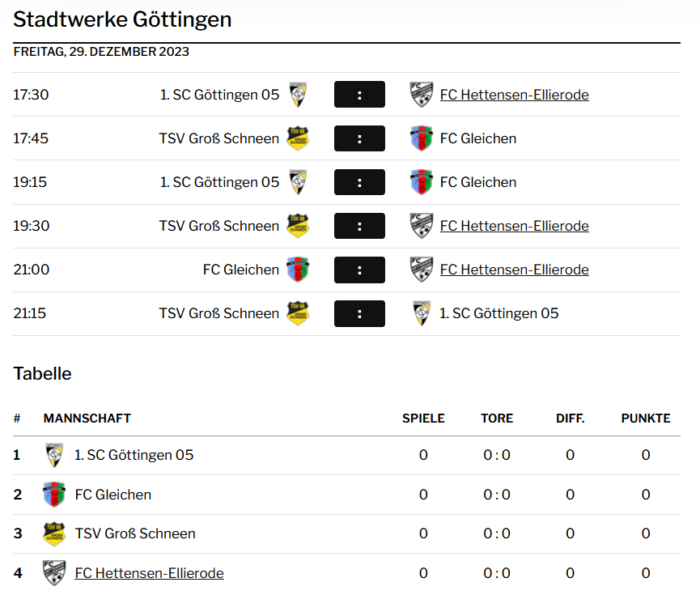Click FC Hettensen-Ellierode crest in 17:30 match
Image resolution: width=700 pixels, height=595 pixels.
pos(422,95)
